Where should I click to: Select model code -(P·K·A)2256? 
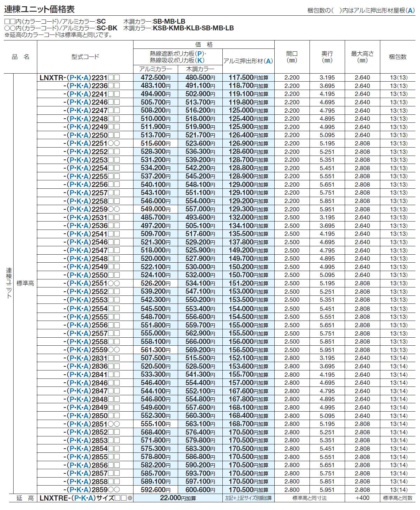point(92,185)
